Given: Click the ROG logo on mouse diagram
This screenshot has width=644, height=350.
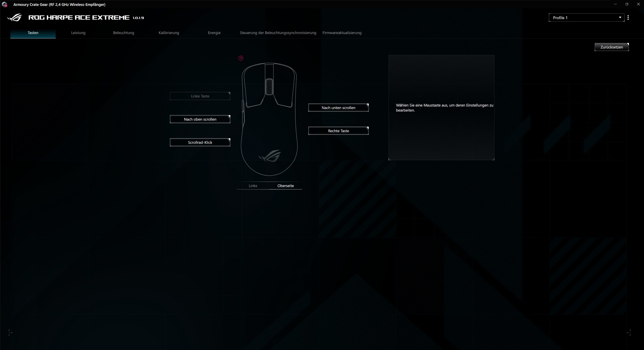Looking at the screenshot, I should click(269, 156).
